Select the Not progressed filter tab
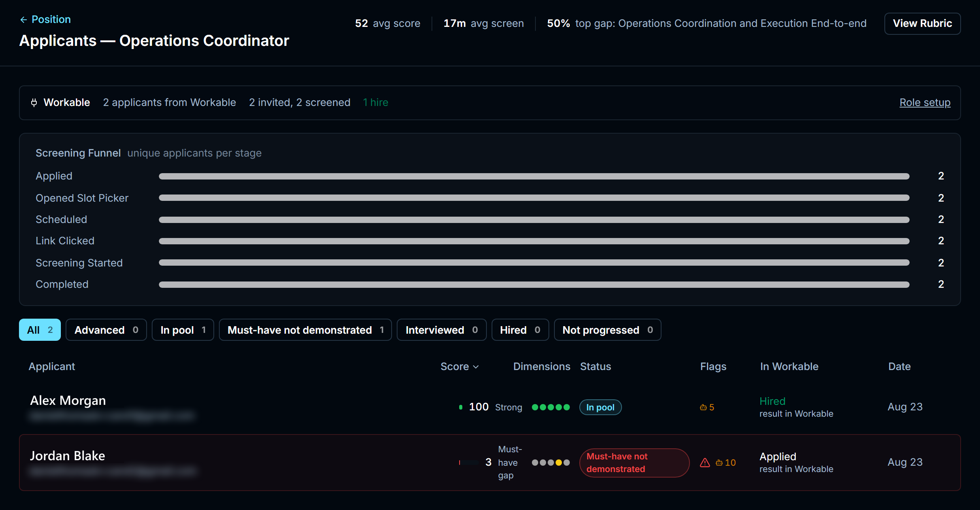 pos(608,330)
